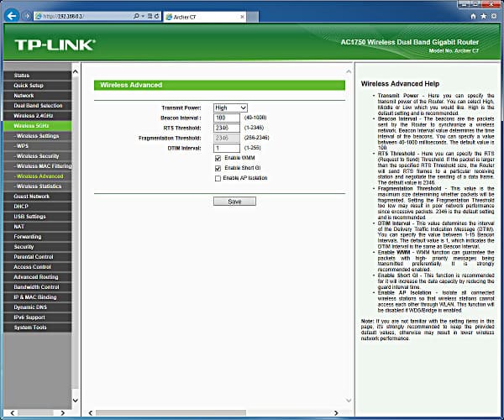
Task: Click the DTIM Interval input field
Action: 227,148
